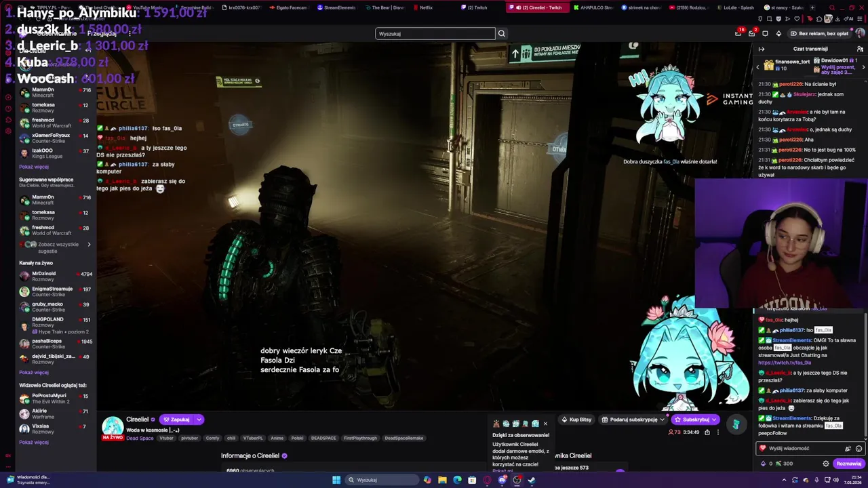This screenshot has height=488, width=868.
Task: Click the Comfy stream tag
Action: 212,439
